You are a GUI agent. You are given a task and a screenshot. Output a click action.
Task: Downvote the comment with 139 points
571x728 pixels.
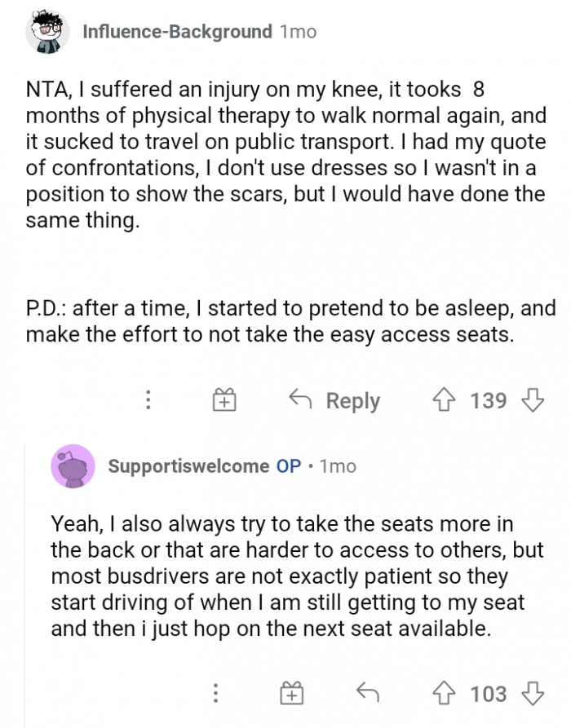tap(532, 400)
